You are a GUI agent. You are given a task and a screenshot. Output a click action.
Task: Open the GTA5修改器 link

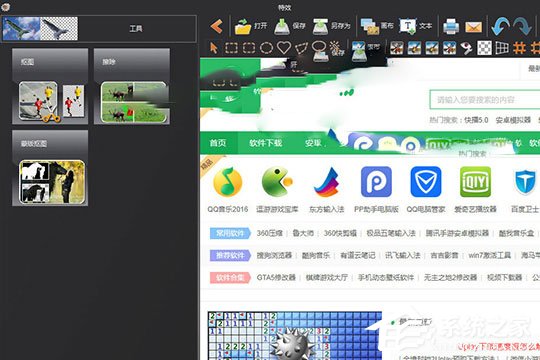click(276, 277)
